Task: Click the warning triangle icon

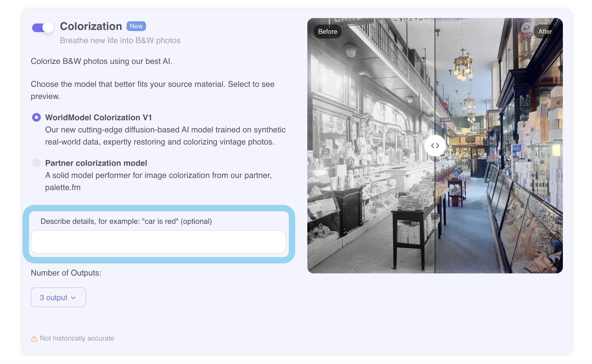Action: click(34, 338)
